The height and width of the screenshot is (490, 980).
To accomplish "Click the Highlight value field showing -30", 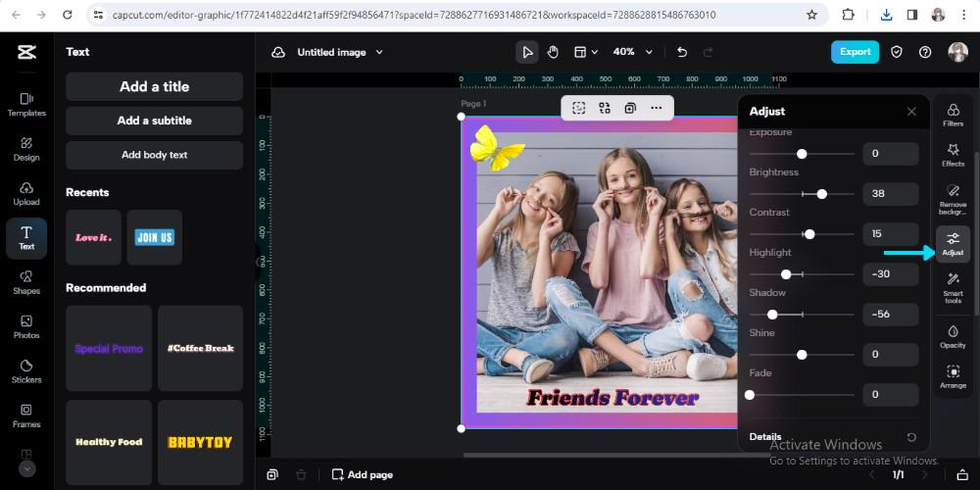I will (891, 273).
